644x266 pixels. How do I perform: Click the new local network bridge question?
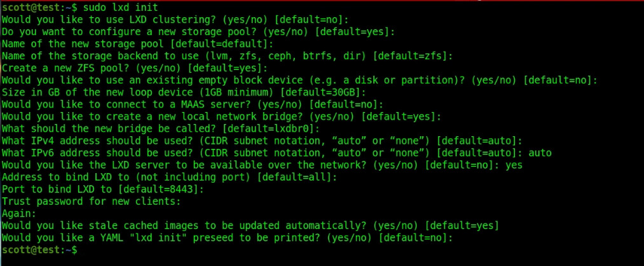tap(221, 116)
